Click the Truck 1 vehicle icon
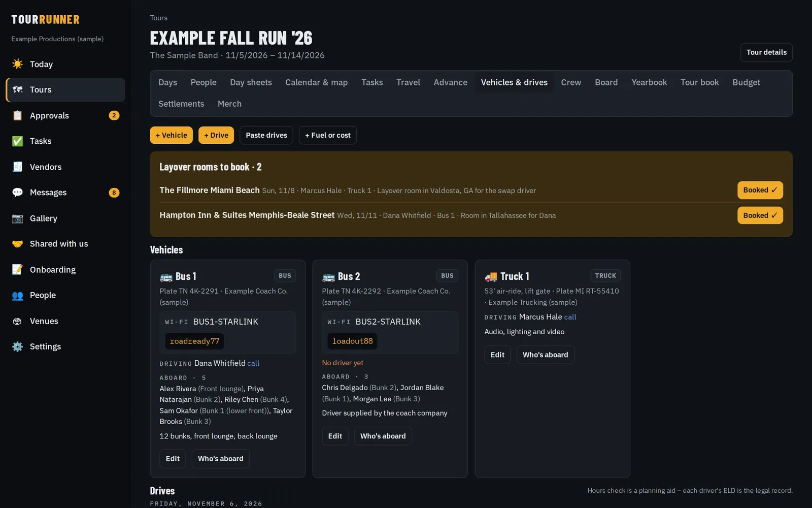Viewport: 812px width, 508px height. point(491,277)
